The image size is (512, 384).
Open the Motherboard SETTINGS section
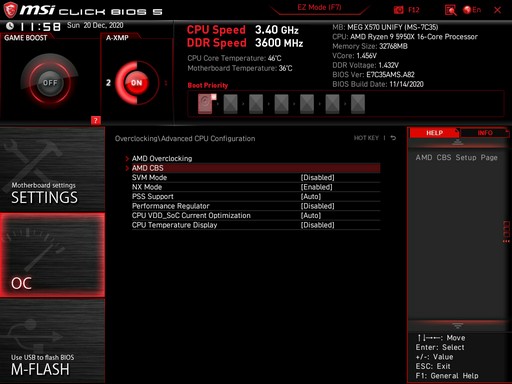click(52, 169)
